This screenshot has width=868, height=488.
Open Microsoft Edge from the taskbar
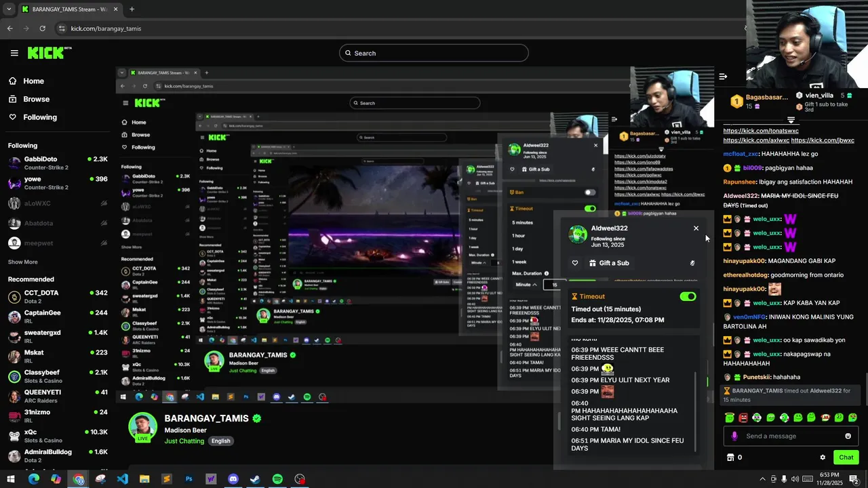[x=33, y=479]
